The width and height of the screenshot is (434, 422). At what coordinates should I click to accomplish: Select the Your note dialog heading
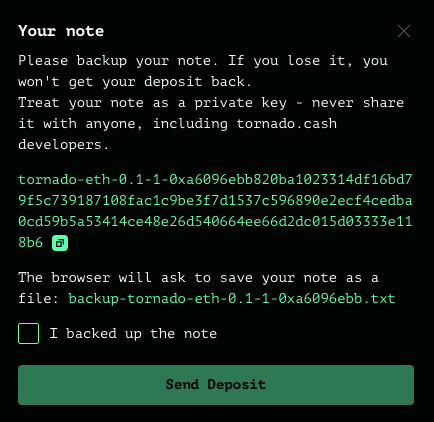click(x=61, y=31)
